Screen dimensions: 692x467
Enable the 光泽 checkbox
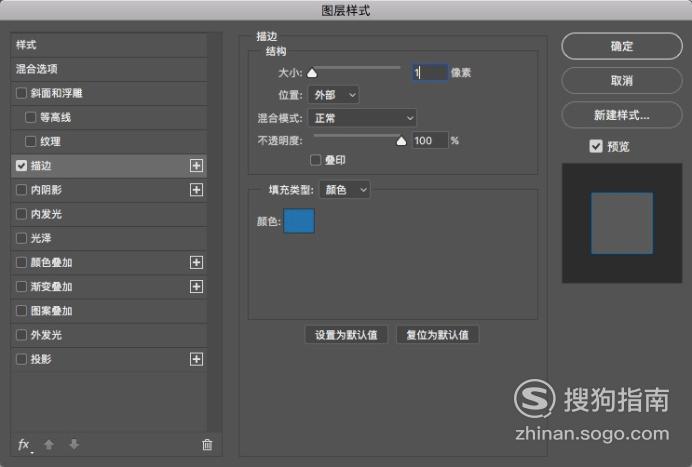21,238
